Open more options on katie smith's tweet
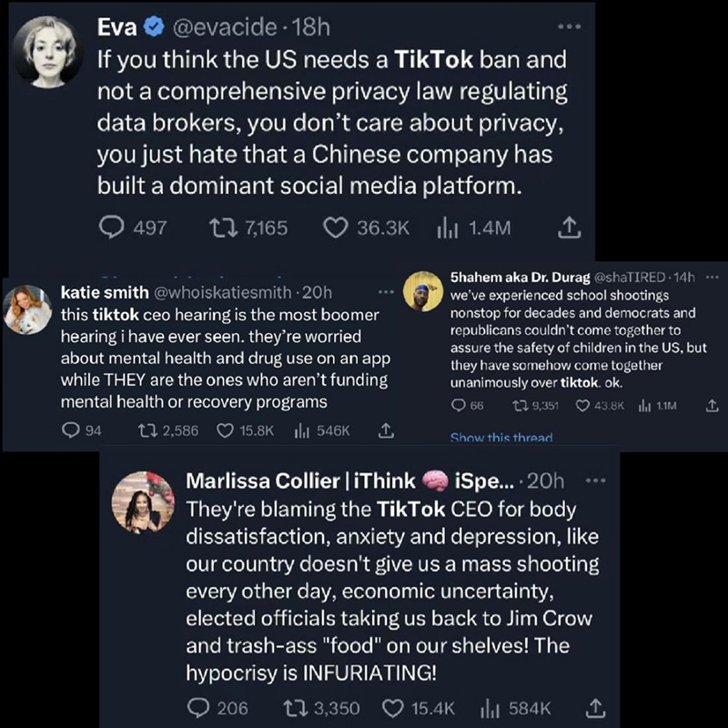This screenshot has width=728, height=728. (x=387, y=292)
